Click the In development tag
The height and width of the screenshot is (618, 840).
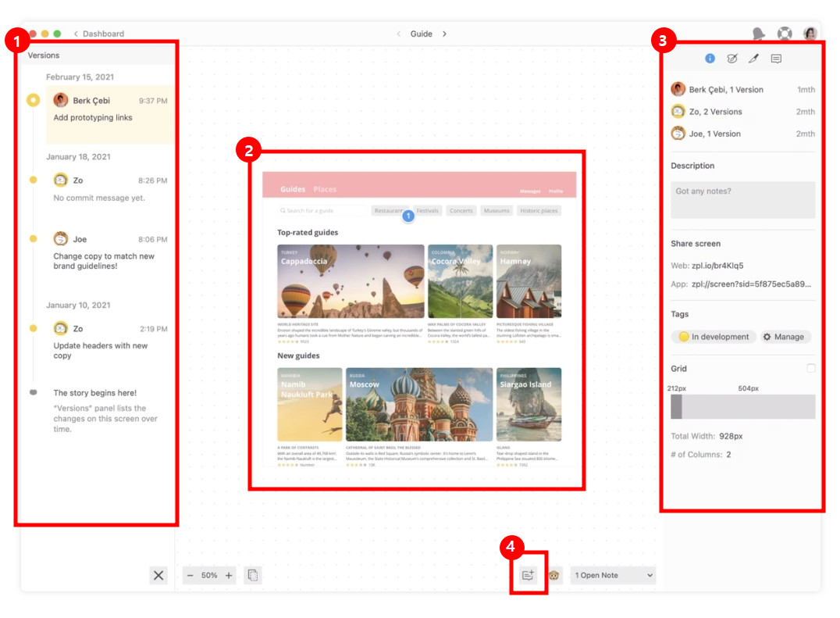pyautogui.click(x=714, y=337)
